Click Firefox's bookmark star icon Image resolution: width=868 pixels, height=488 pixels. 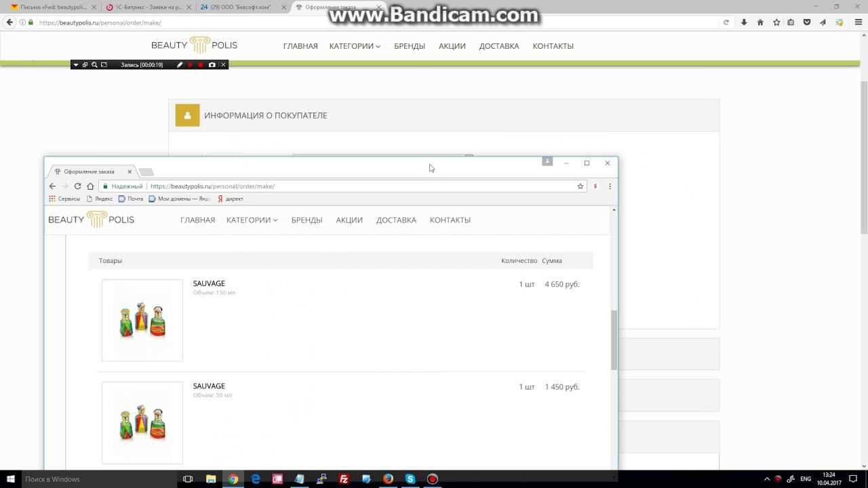776,22
